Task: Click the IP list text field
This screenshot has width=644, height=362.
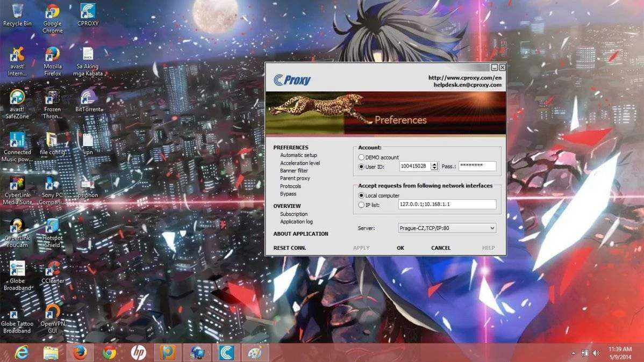Action: coord(447,205)
